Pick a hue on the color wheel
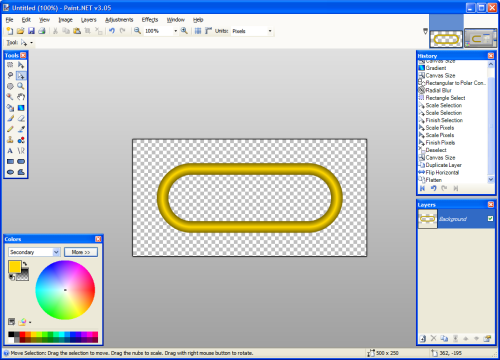Viewport: 500px width, 360px height. 65,290
